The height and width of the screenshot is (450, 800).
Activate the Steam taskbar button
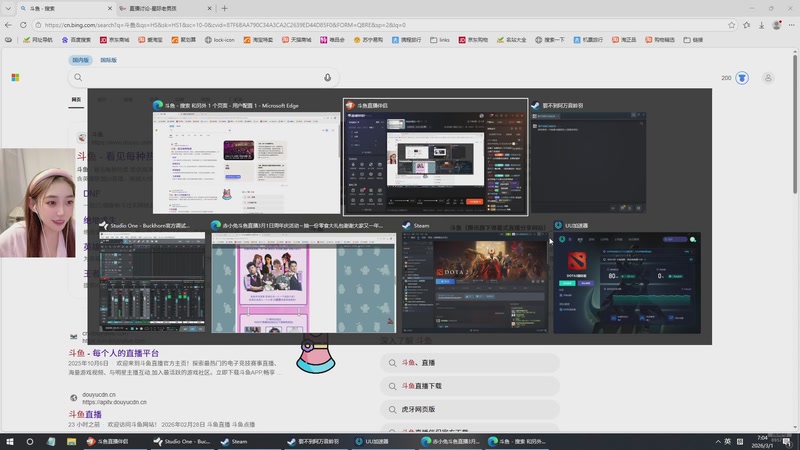[x=248, y=441]
